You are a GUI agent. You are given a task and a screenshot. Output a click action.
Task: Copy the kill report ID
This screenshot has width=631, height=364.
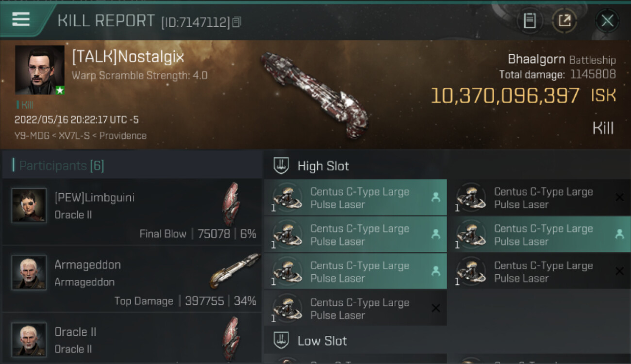point(237,22)
